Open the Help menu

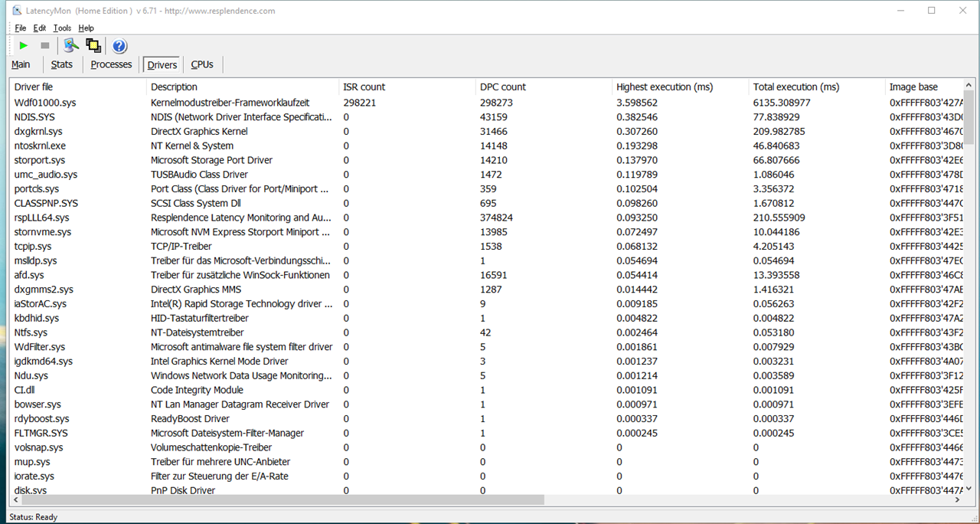(x=87, y=28)
